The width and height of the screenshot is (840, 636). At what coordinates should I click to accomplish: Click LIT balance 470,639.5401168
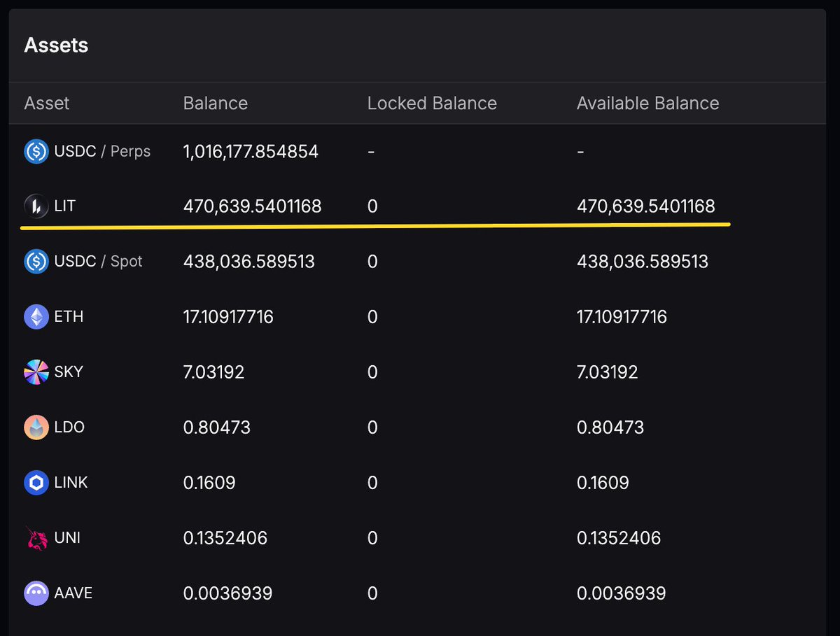(x=252, y=206)
